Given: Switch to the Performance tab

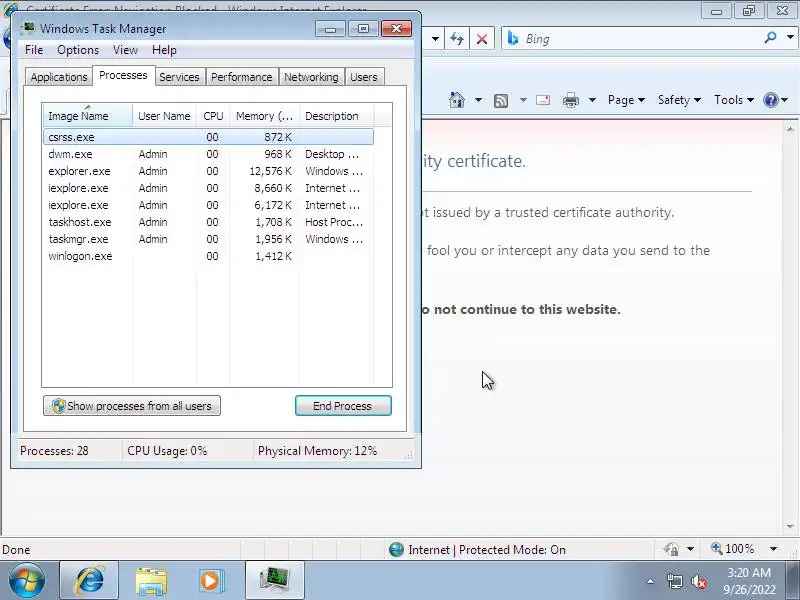Looking at the screenshot, I should (241, 77).
